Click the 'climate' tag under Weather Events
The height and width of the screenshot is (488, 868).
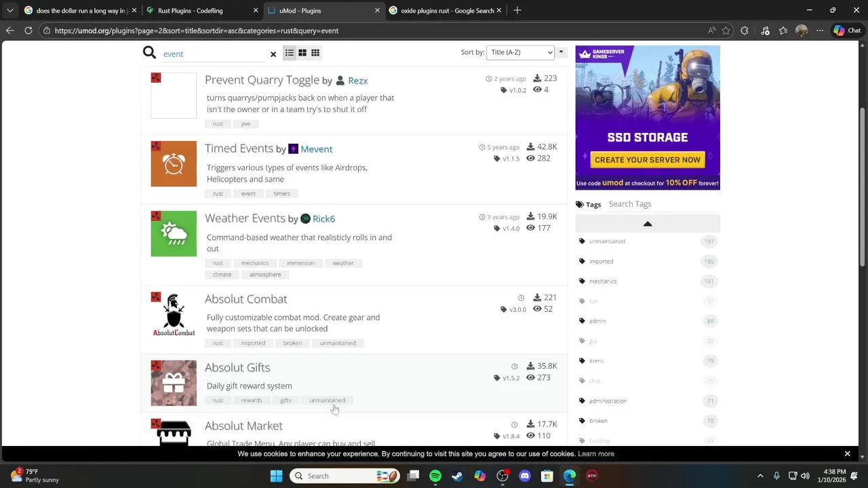pyautogui.click(x=222, y=274)
